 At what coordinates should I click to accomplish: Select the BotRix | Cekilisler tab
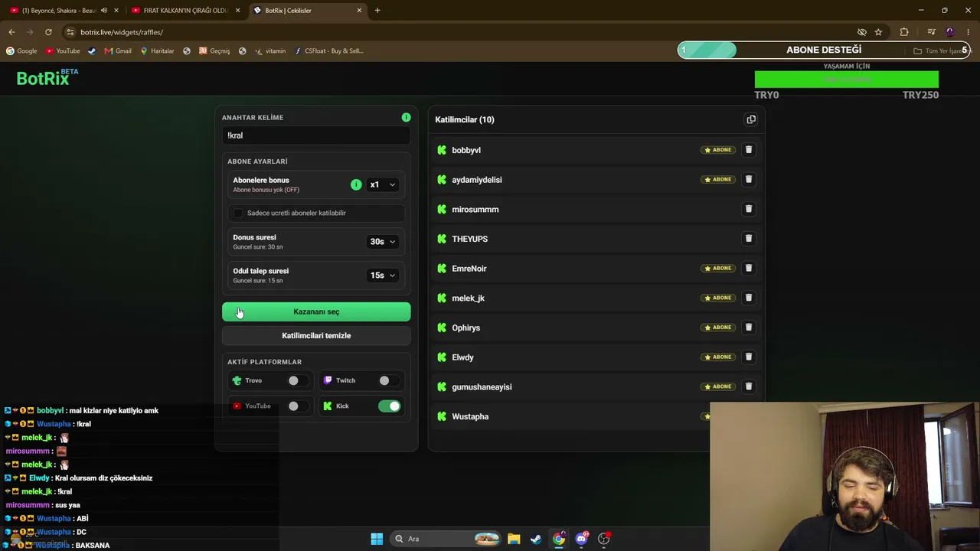pos(308,11)
